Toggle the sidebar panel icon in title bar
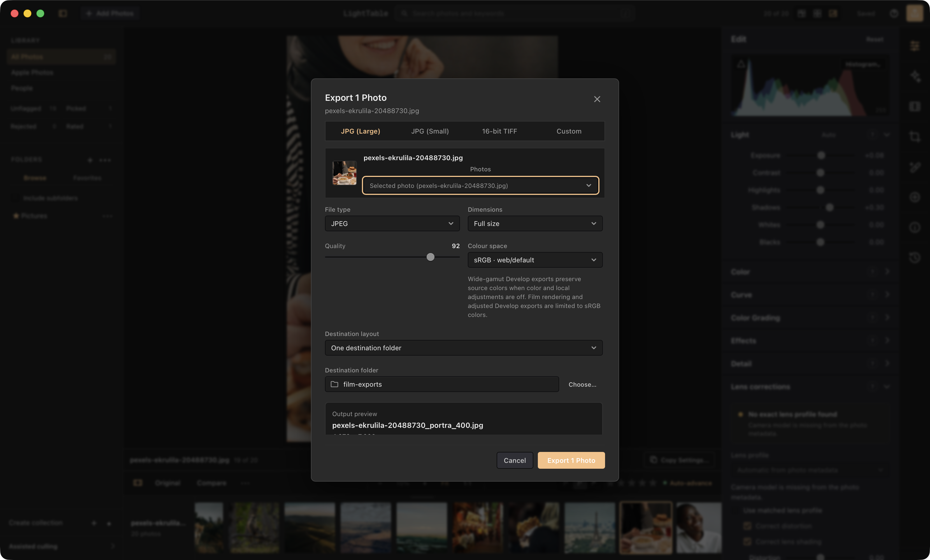 click(x=63, y=14)
